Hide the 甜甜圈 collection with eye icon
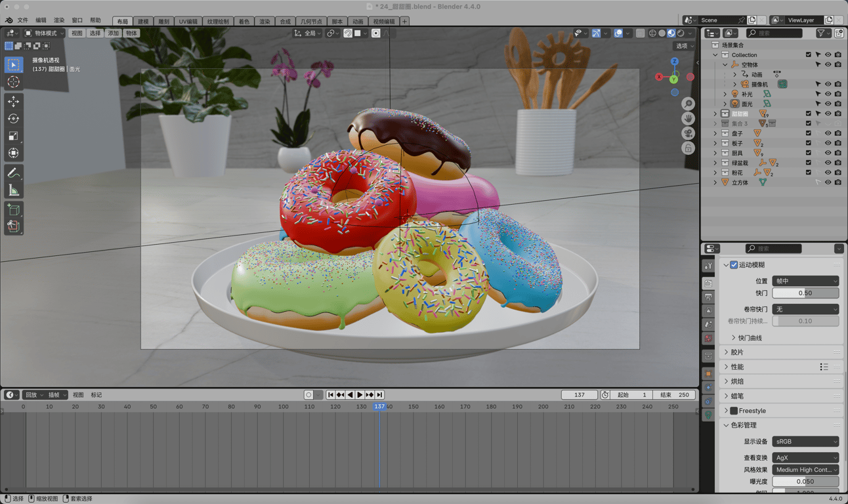 (x=828, y=114)
